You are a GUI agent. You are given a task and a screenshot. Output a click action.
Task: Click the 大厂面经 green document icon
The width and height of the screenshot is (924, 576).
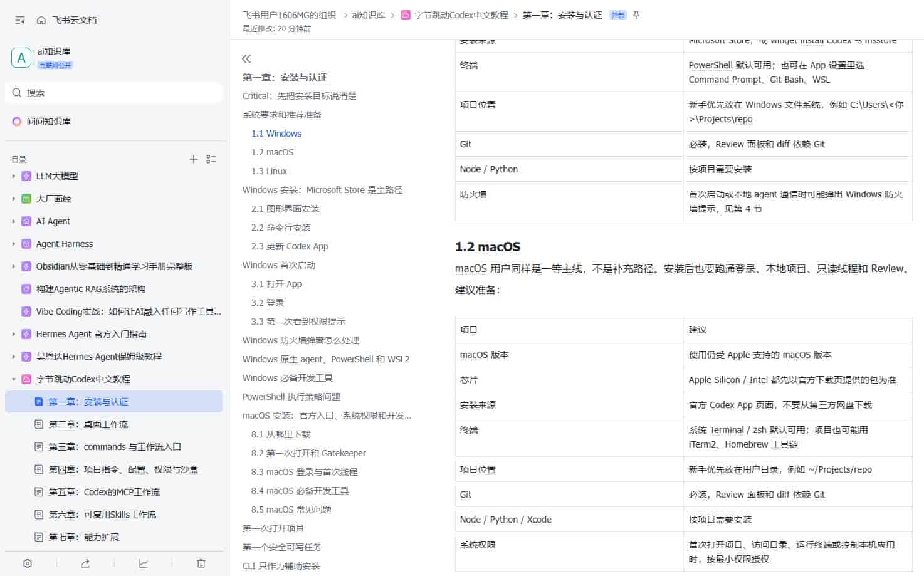tap(26, 199)
